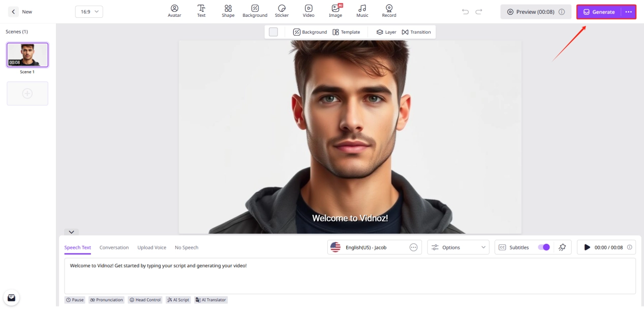Click the Record tool
This screenshot has height=309, width=644.
coord(389,11)
